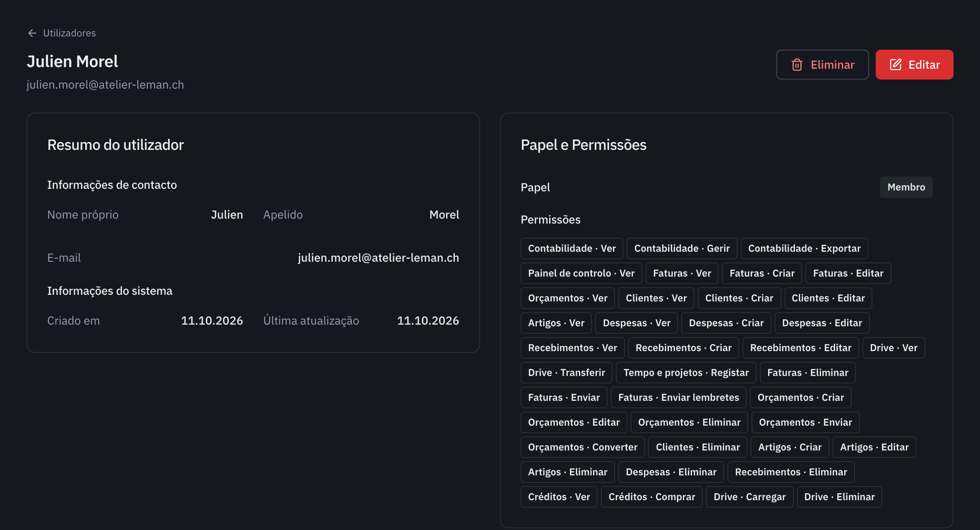
Task: Click the 'Orçamentos · Criar' tag
Action: click(800, 397)
